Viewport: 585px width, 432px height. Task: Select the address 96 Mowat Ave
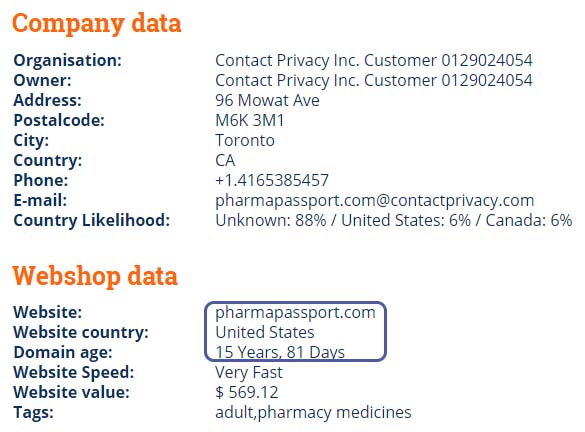point(268,100)
